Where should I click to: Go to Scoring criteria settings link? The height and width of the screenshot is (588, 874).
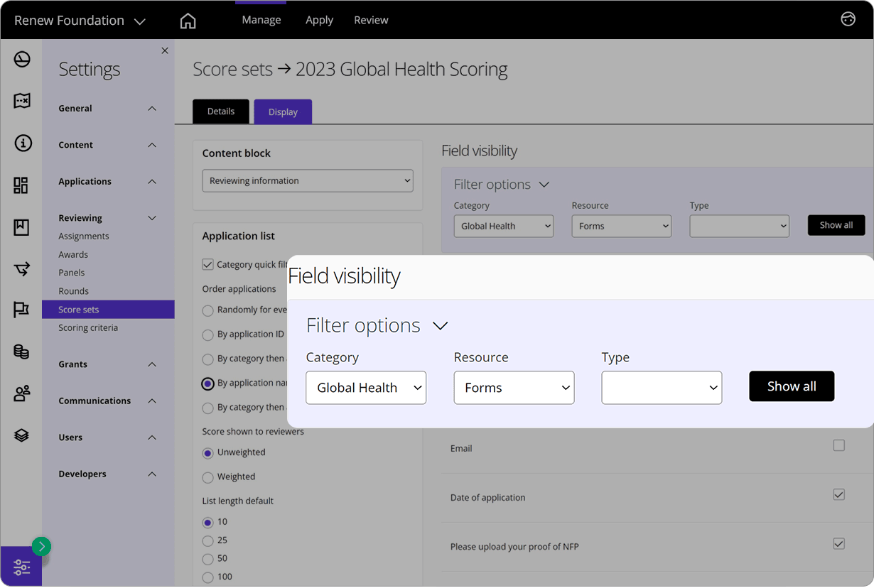(x=88, y=328)
